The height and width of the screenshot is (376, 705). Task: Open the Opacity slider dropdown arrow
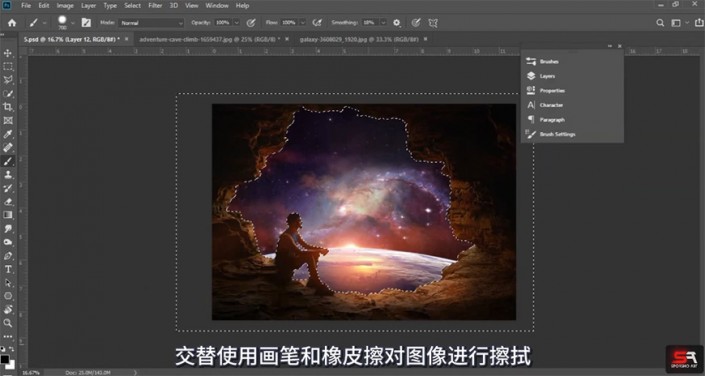pyautogui.click(x=236, y=22)
